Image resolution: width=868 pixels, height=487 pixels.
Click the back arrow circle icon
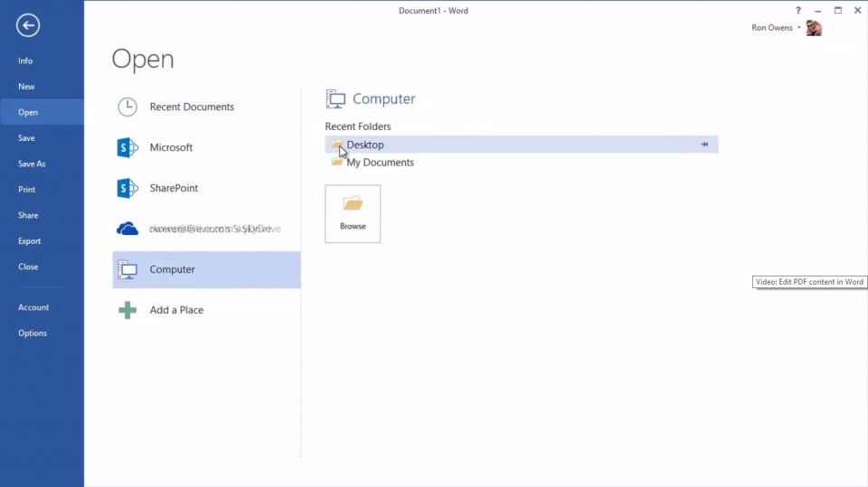tap(28, 25)
